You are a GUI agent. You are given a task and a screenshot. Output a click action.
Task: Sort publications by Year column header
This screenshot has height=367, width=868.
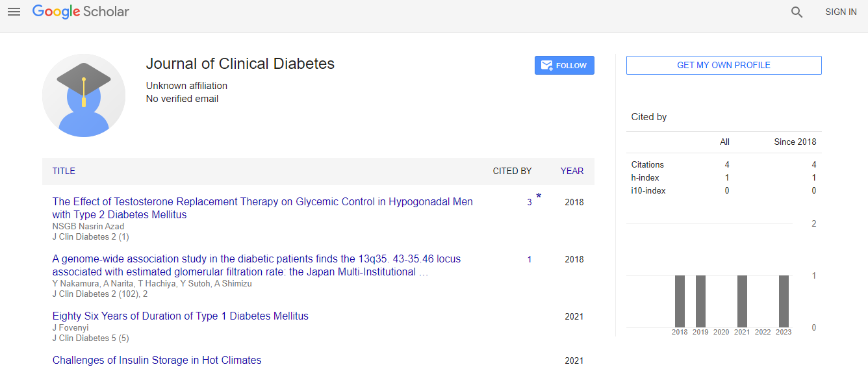point(572,171)
